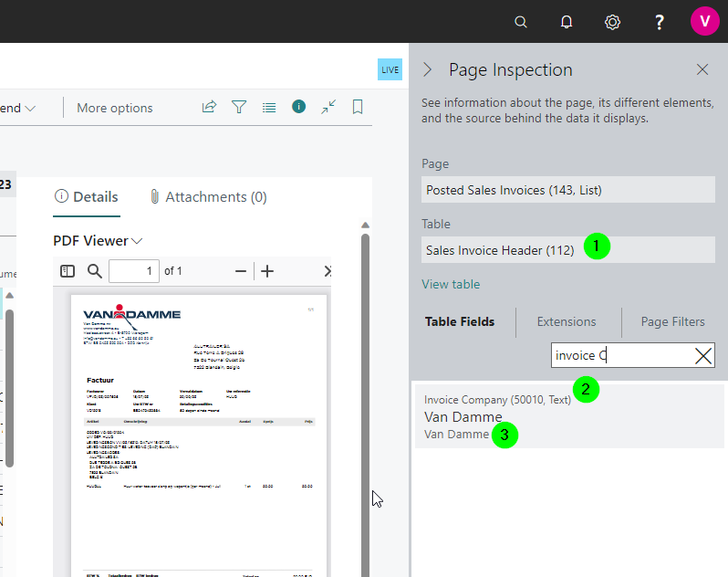Open the help question mark menu
This screenshot has width=728, height=577.
pyautogui.click(x=659, y=22)
